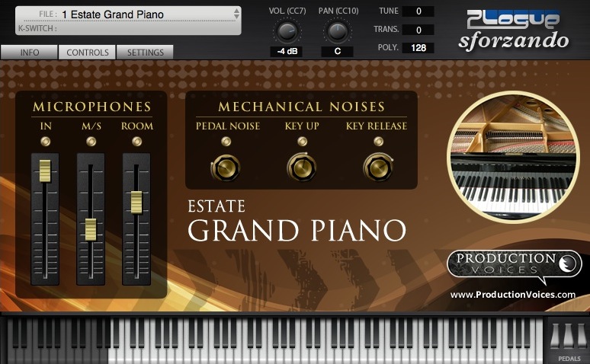Click the KEY UP knob
590x364 pixels.
coord(301,167)
